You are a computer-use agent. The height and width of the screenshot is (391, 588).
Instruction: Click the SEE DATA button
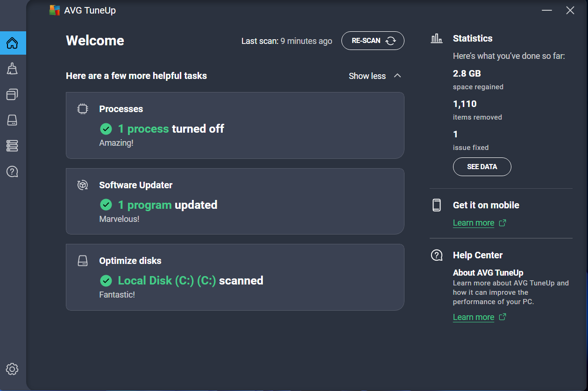(x=482, y=167)
